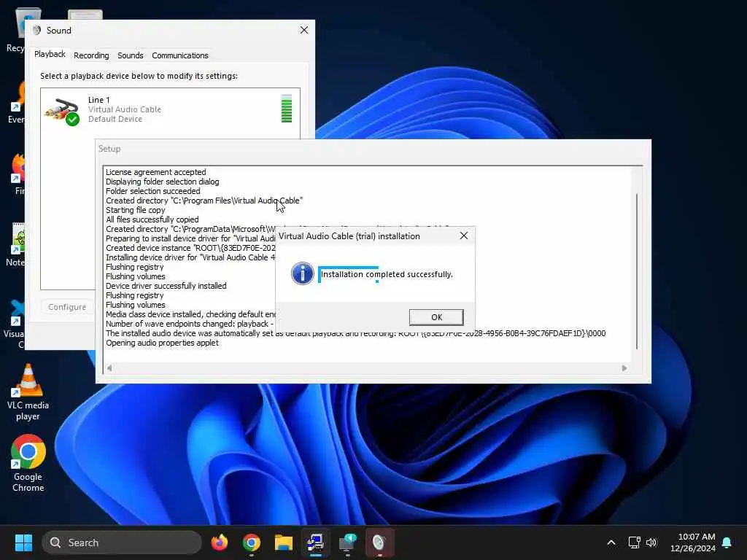Open the notifications bell icon
Image resolution: width=747 pixels, height=560 pixels.
[727, 542]
